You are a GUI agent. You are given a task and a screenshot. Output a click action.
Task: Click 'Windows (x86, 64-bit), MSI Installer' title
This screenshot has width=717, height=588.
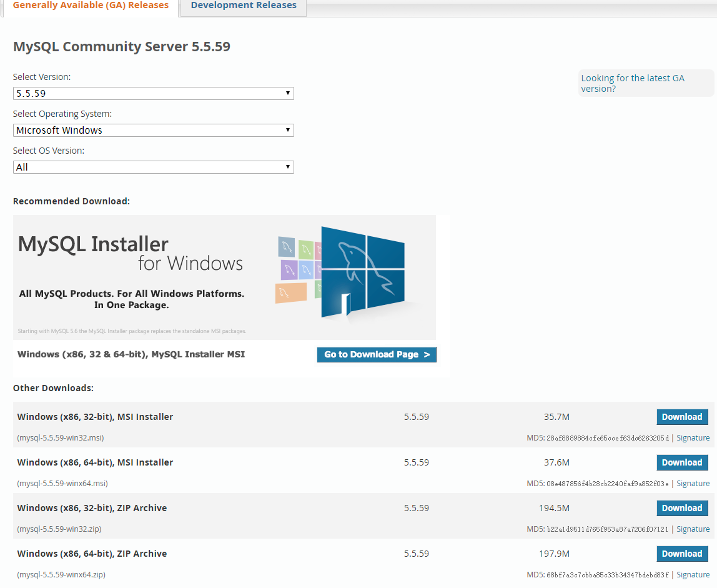pyautogui.click(x=95, y=462)
